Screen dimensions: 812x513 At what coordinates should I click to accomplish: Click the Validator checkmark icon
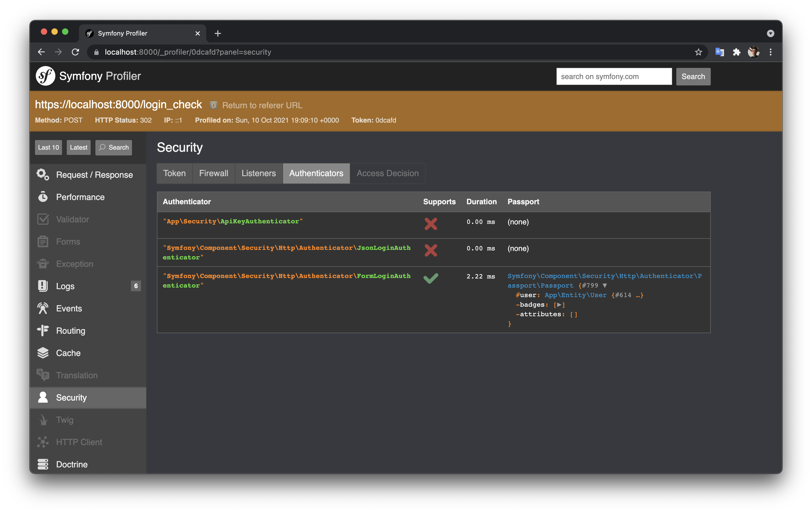click(x=43, y=219)
